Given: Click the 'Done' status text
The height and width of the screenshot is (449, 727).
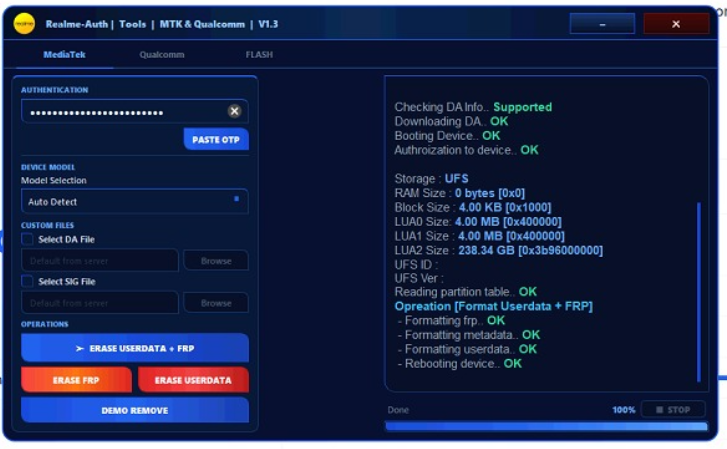Looking at the screenshot, I should click(x=398, y=410).
